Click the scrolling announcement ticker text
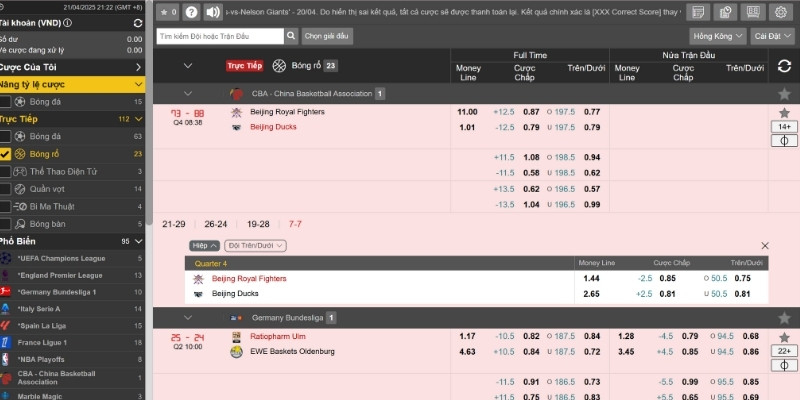 click(454, 12)
